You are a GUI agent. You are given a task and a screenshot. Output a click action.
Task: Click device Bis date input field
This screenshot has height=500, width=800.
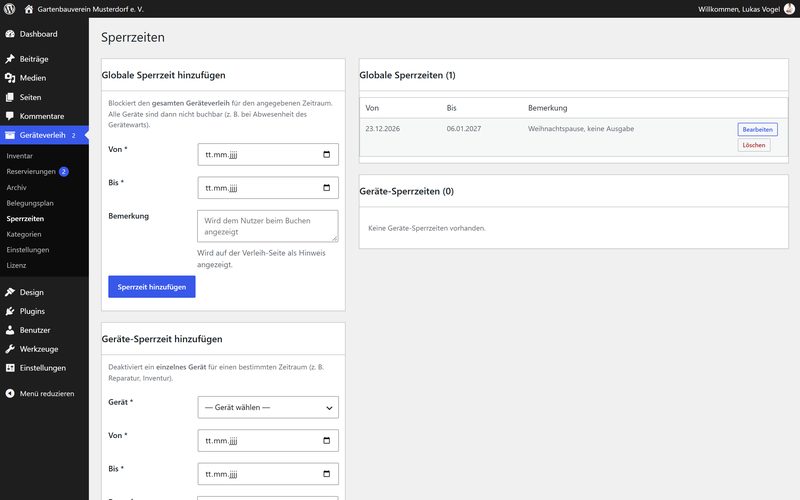(x=268, y=474)
